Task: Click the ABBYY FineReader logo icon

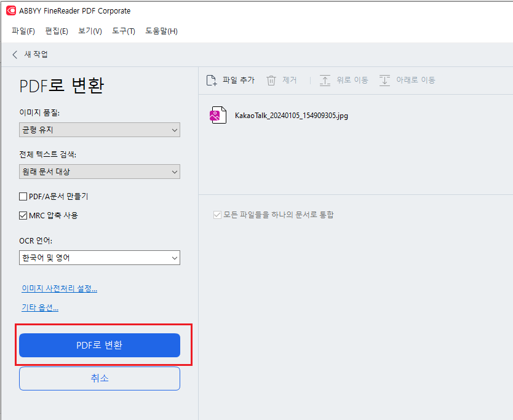Action: [11, 10]
